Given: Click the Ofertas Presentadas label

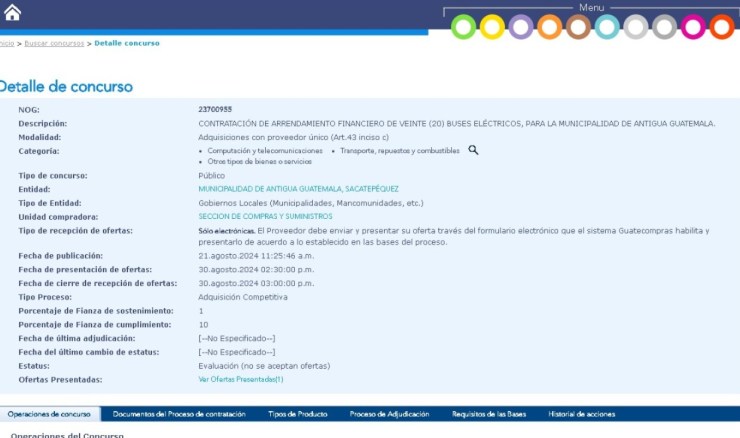Looking at the screenshot, I should 60,379.
